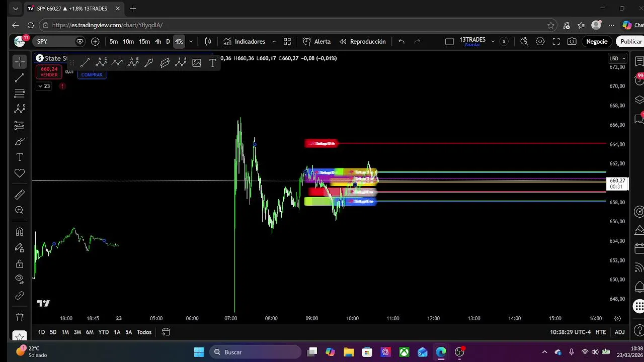Delete drawings with the trash icon
The image size is (644, 362).
[20, 317]
